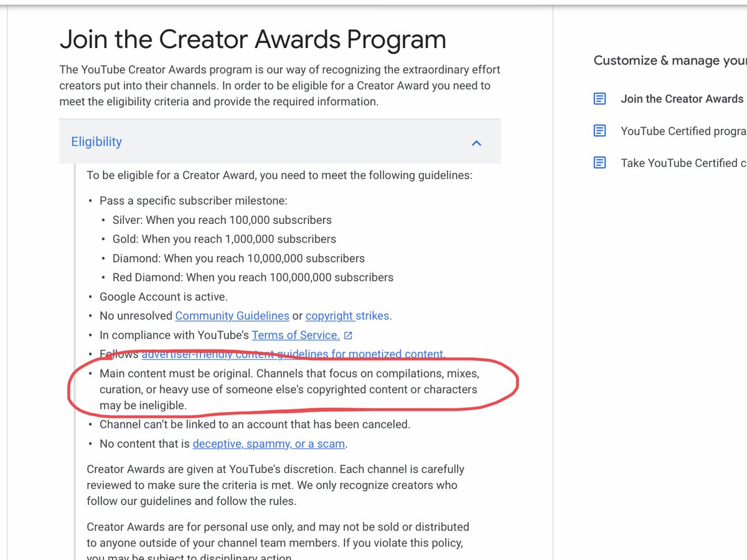Image resolution: width=747 pixels, height=560 pixels.
Task: Click 'Pass a specific subscriber milestone' text
Action: tap(193, 200)
